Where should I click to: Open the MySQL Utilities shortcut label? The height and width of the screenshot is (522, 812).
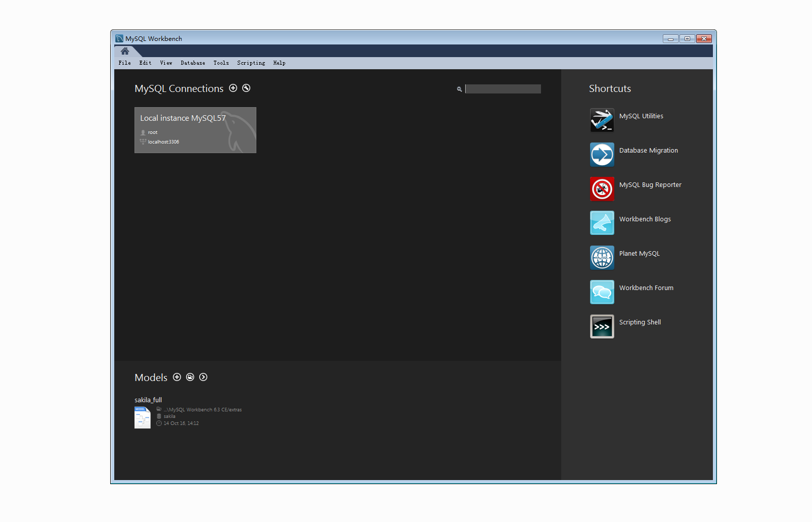[641, 116]
